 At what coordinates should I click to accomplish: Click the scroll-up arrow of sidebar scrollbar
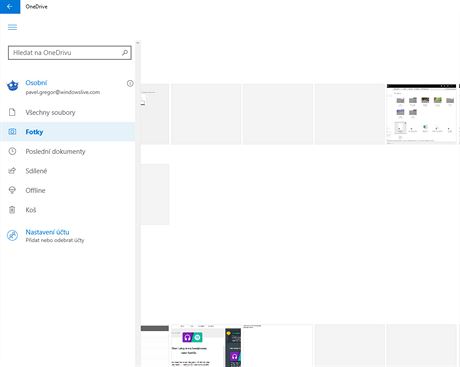138,43
